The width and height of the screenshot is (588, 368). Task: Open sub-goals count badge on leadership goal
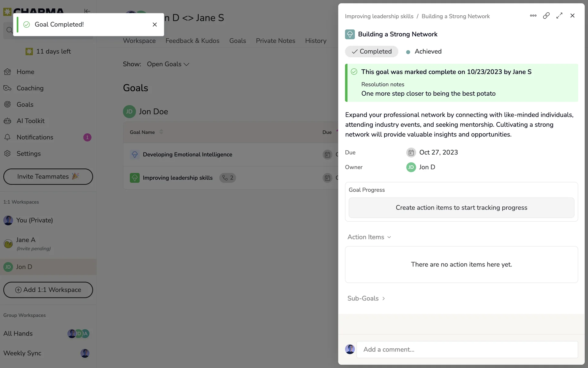[228, 178]
